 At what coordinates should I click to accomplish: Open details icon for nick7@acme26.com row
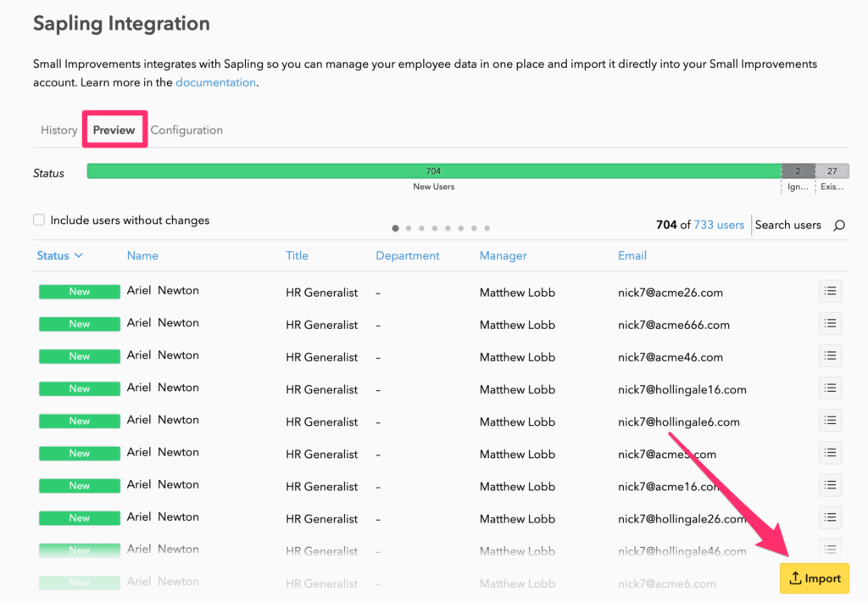point(830,292)
